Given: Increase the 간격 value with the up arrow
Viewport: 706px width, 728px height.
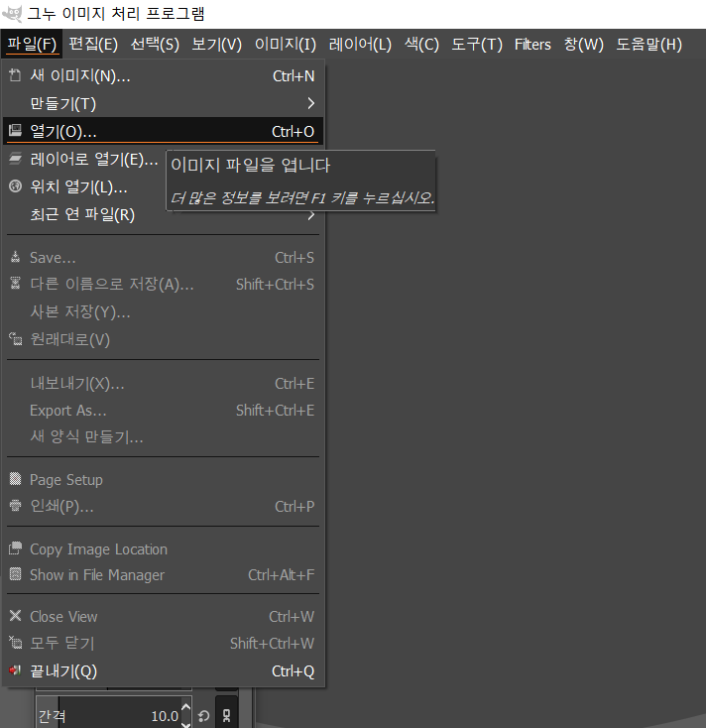Looking at the screenshot, I should tap(185, 707).
